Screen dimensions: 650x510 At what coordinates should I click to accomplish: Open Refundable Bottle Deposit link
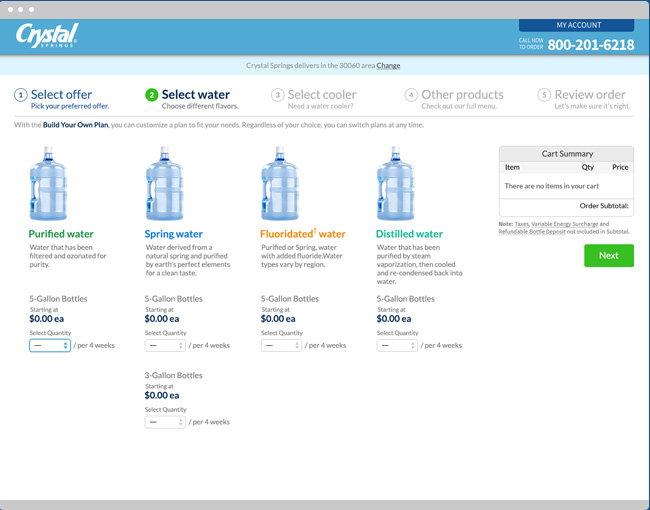(532, 231)
